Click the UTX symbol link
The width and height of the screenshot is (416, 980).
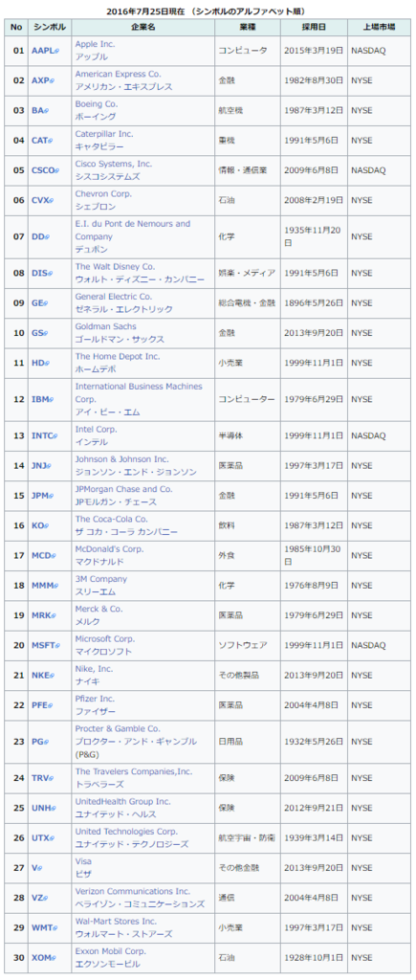42,838
